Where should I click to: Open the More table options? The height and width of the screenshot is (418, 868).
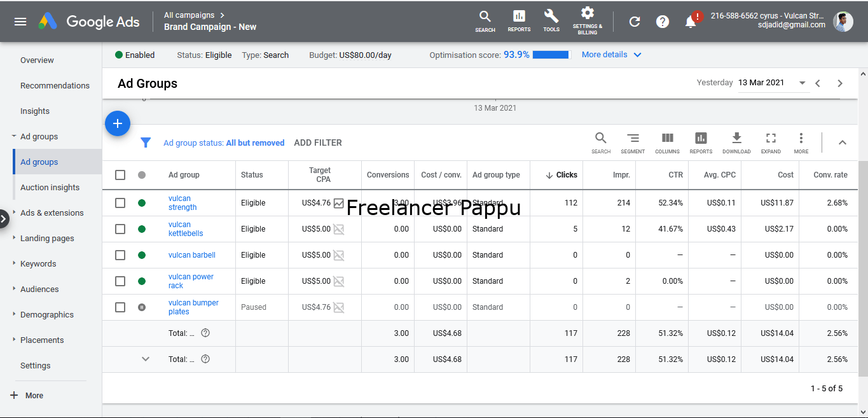pyautogui.click(x=801, y=143)
